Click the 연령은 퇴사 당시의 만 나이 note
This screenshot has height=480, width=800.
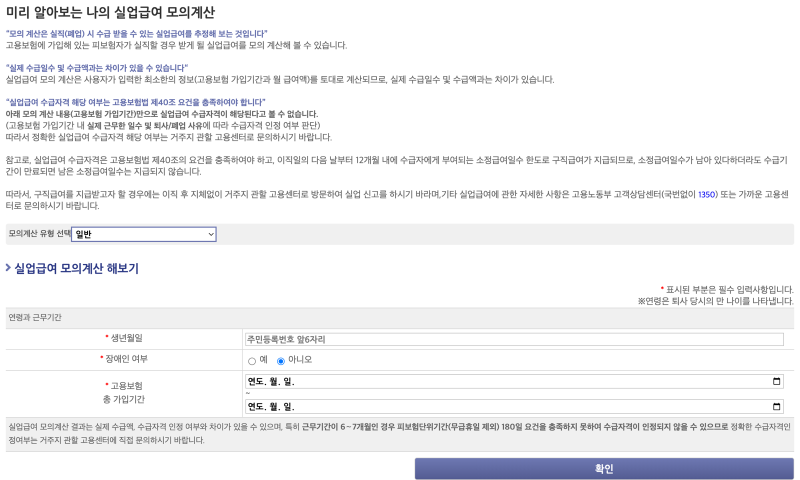click(715, 301)
